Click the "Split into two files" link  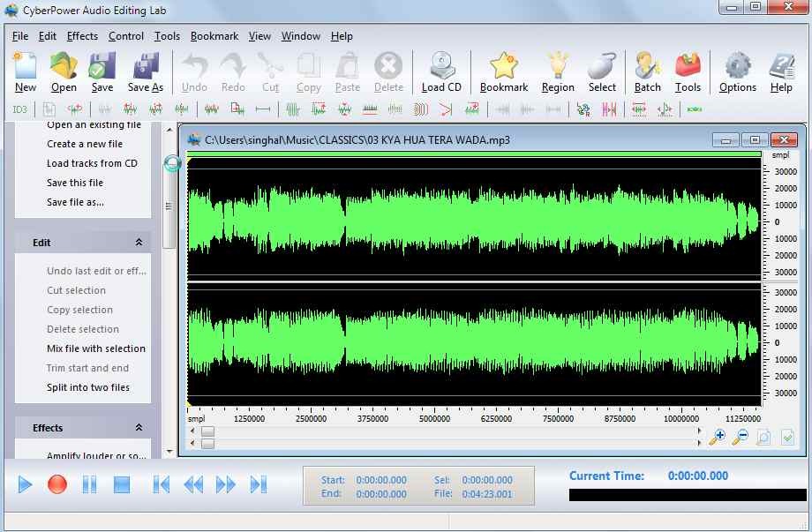tap(88, 387)
